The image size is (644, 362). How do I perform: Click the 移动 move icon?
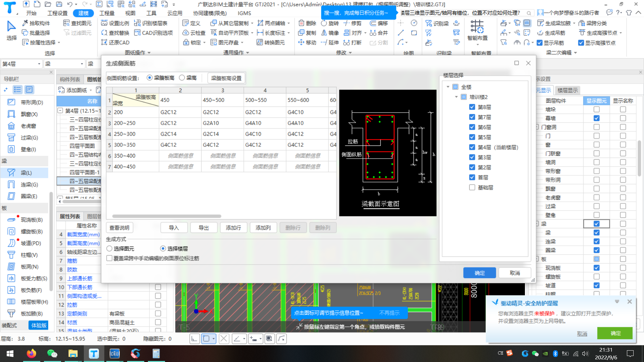[301, 43]
